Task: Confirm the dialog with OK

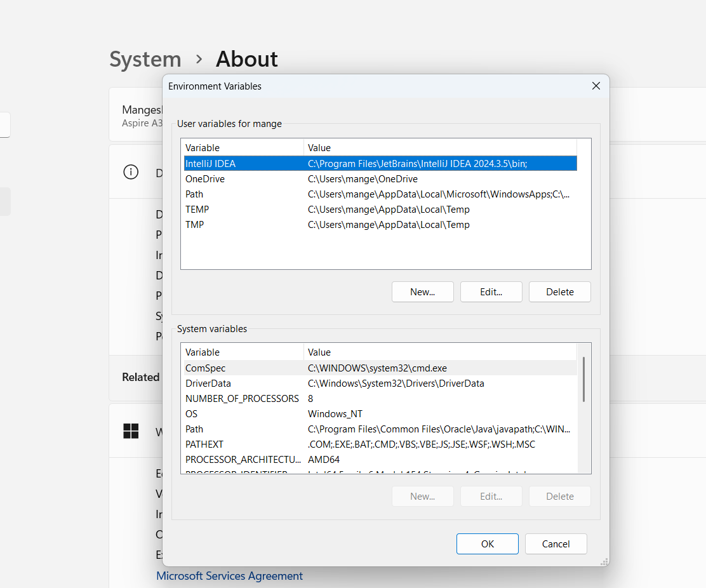Action: tap(487, 544)
